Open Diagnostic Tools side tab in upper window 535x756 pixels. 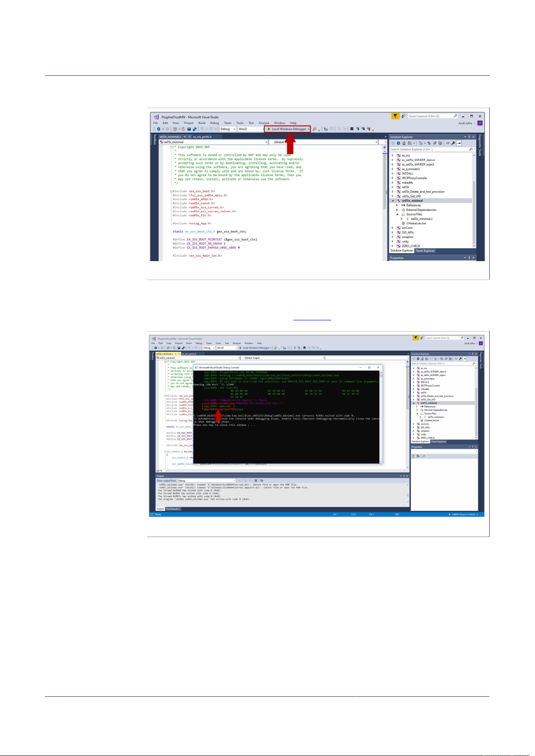(x=479, y=144)
